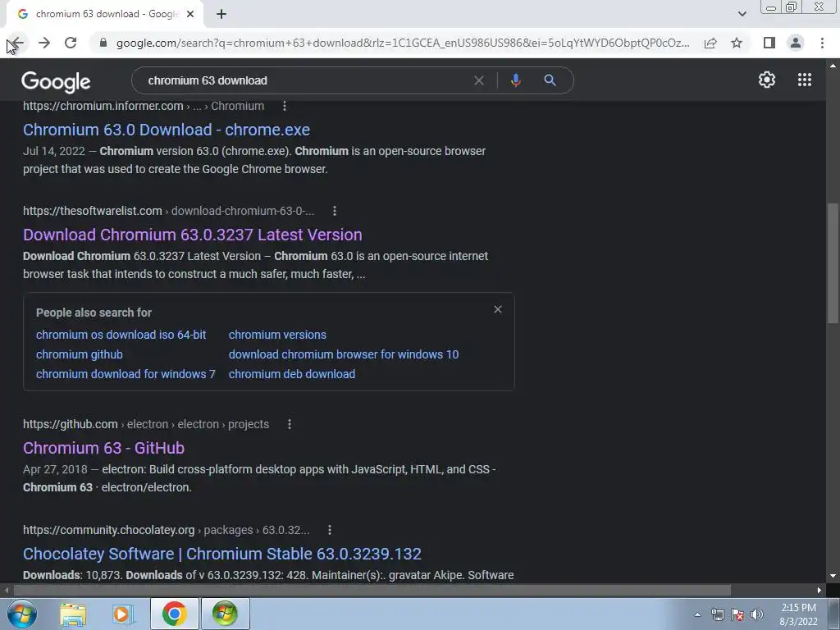This screenshot has height=630, width=840.
Task: Open the Chromium 63 - GitHub result
Action: click(104, 448)
